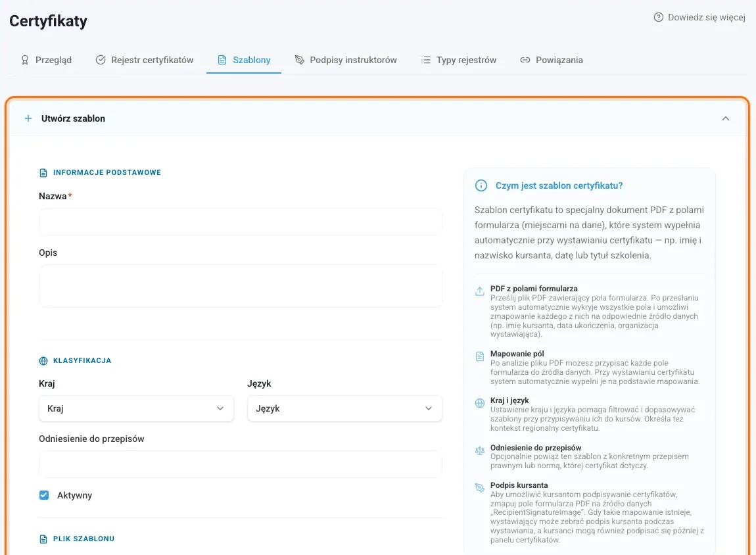
Task: Click the Mapowanie pól help title
Action: click(517, 353)
